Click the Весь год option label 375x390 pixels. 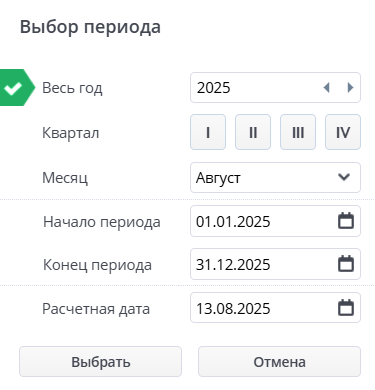coord(72,88)
